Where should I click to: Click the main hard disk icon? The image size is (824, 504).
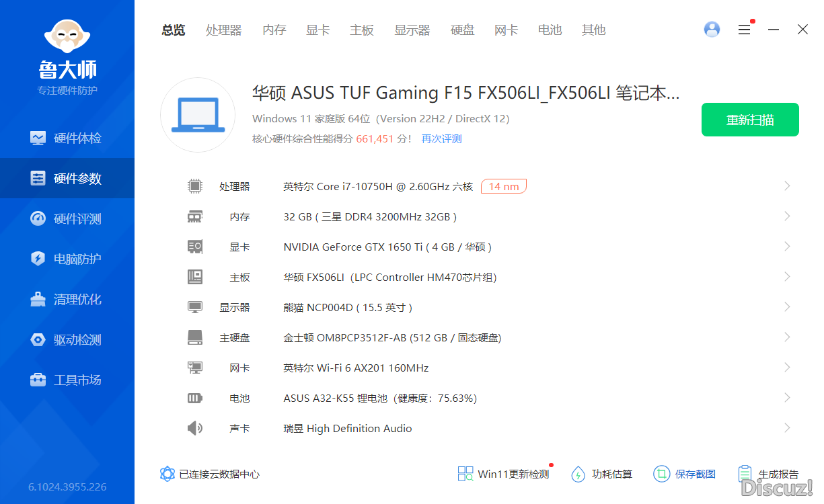click(195, 337)
